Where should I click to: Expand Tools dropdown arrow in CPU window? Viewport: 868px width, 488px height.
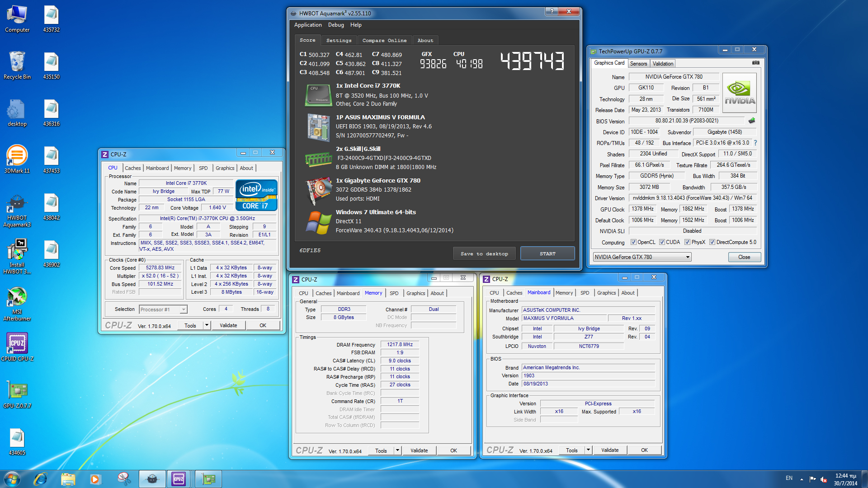coord(207,325)
